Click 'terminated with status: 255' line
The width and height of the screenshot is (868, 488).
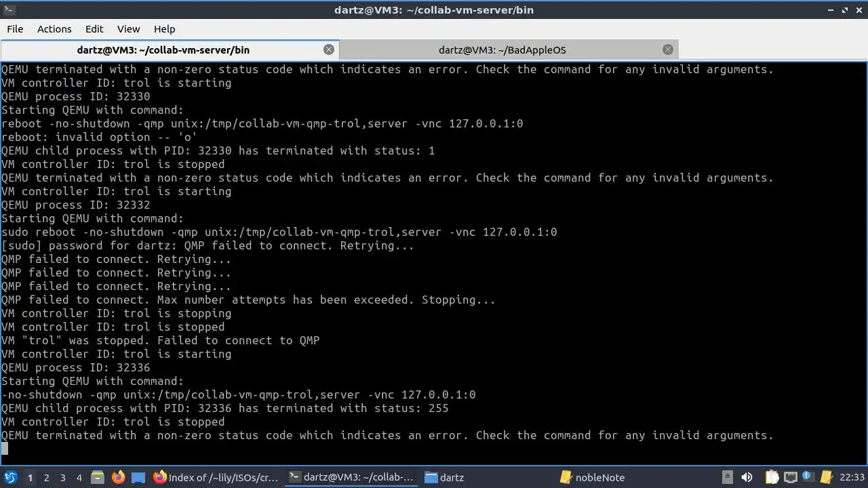(224, 408)
